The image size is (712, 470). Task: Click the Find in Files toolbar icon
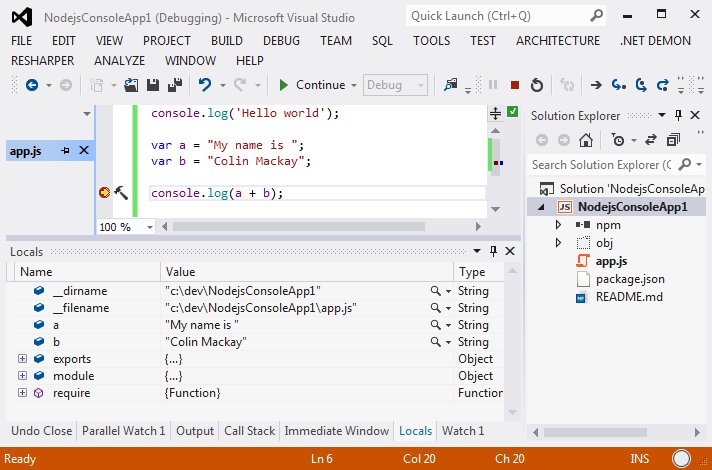450,85
